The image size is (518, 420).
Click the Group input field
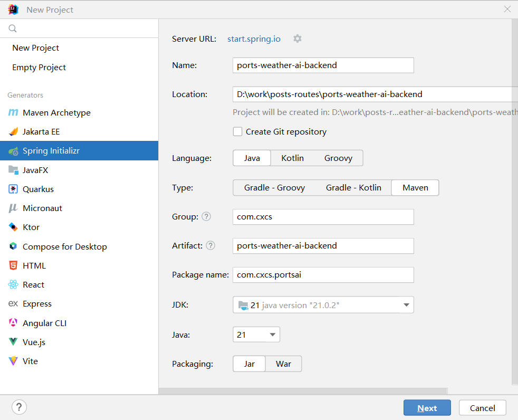click(323, 217)
